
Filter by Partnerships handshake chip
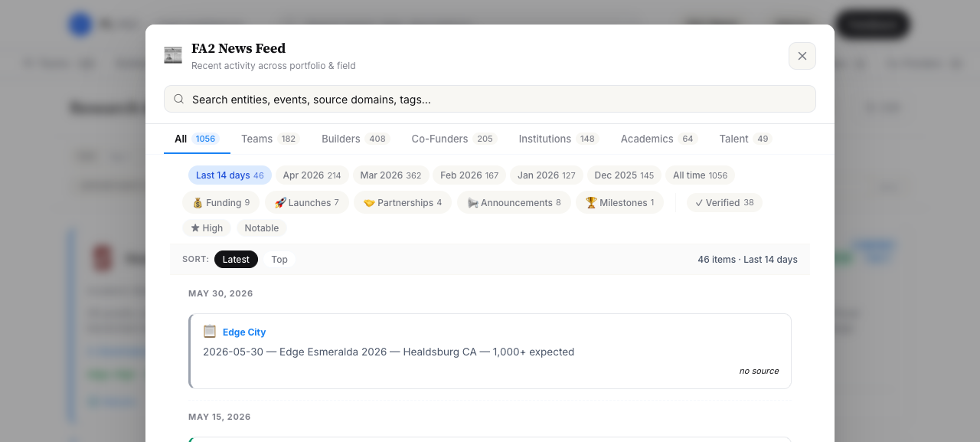click(403, 202)
